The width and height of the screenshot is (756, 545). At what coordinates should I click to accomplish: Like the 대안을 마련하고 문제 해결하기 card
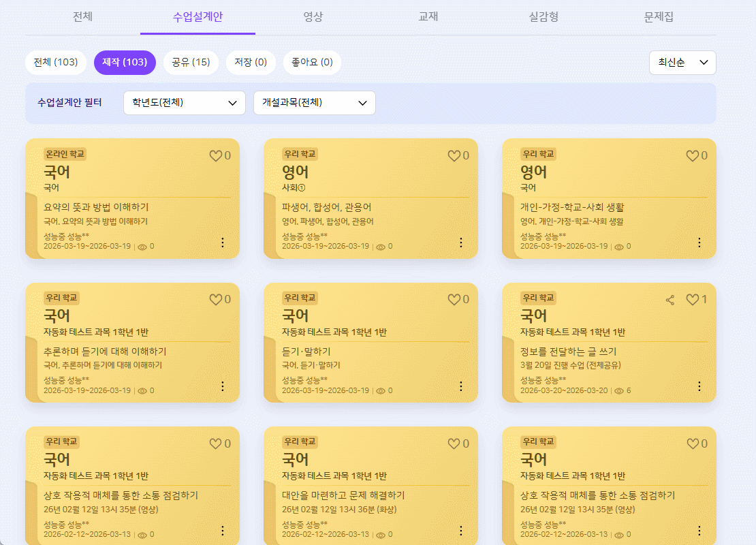(x=454, y=444)
